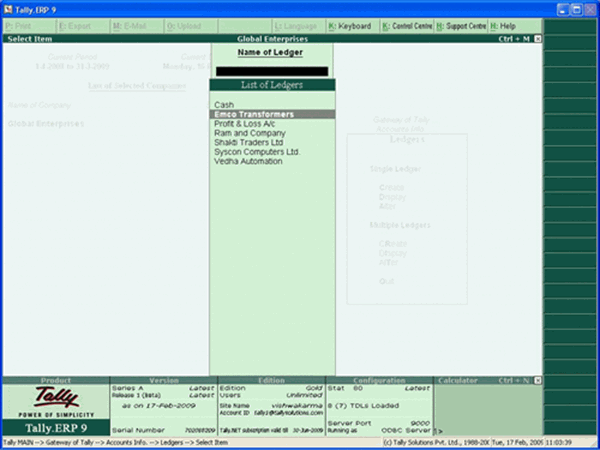Open the H: Support Centre button

(461, 26)
